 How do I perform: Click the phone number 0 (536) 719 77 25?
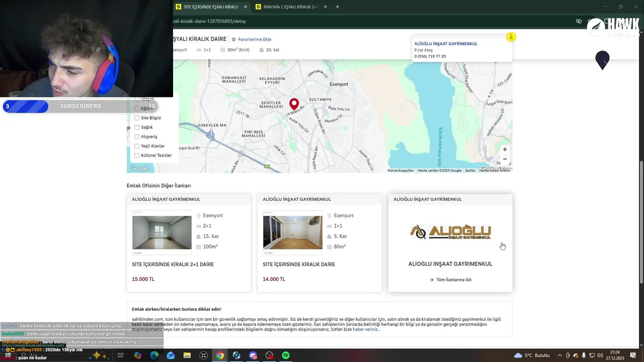tap(430, 56)
